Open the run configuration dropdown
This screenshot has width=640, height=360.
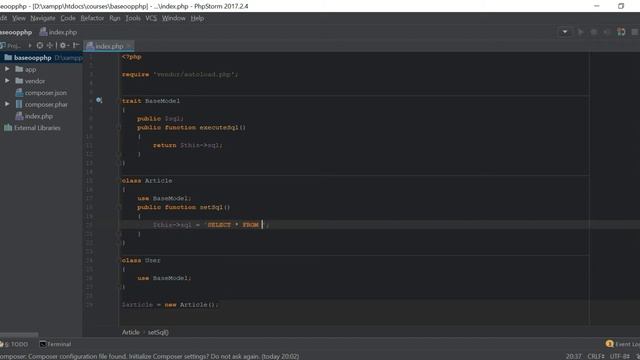[x=565, y=32]
